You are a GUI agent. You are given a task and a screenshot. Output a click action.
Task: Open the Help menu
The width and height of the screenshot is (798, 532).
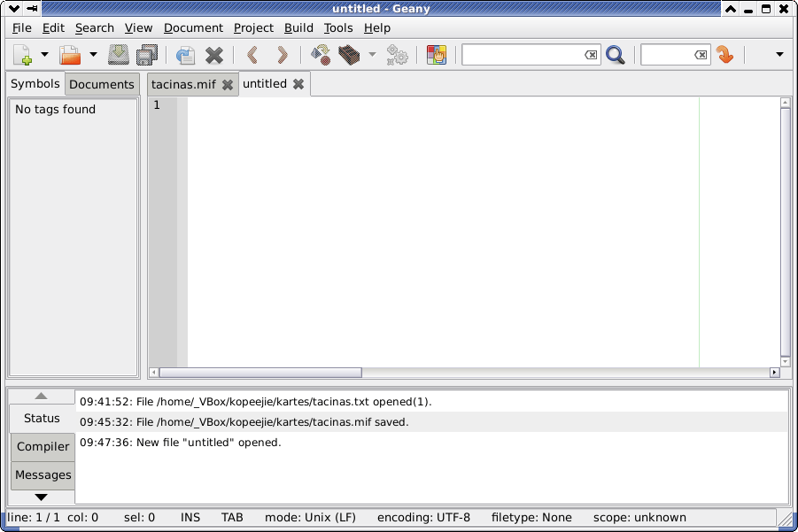pos(377,28)
